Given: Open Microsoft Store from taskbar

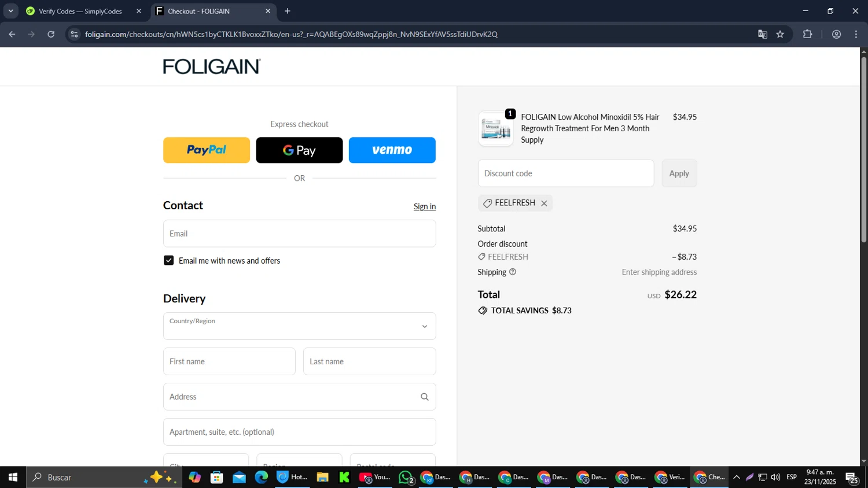Looking at the screenshot, I should 217,477.
